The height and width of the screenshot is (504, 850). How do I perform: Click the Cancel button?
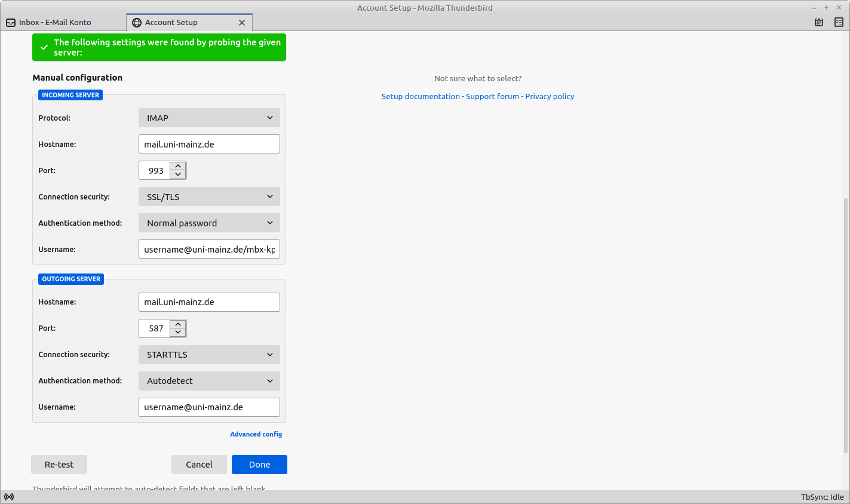pos(199,465)
